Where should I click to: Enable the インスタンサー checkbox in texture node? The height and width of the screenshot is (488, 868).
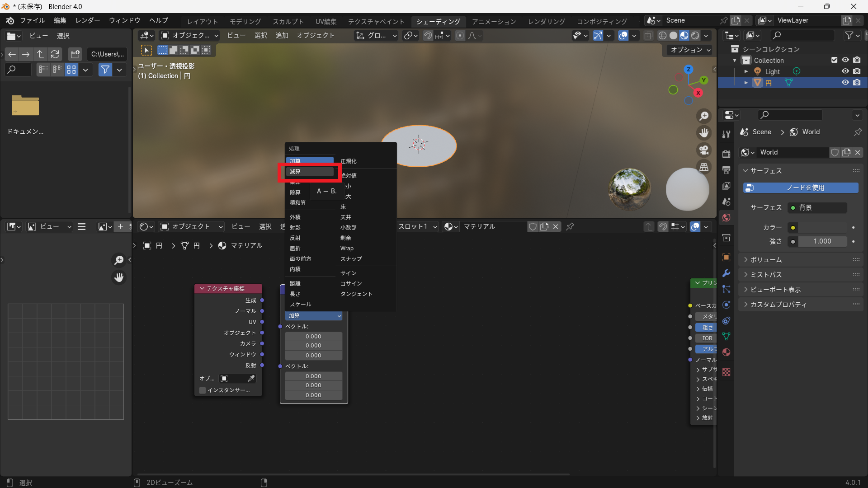tap(203, 390)
